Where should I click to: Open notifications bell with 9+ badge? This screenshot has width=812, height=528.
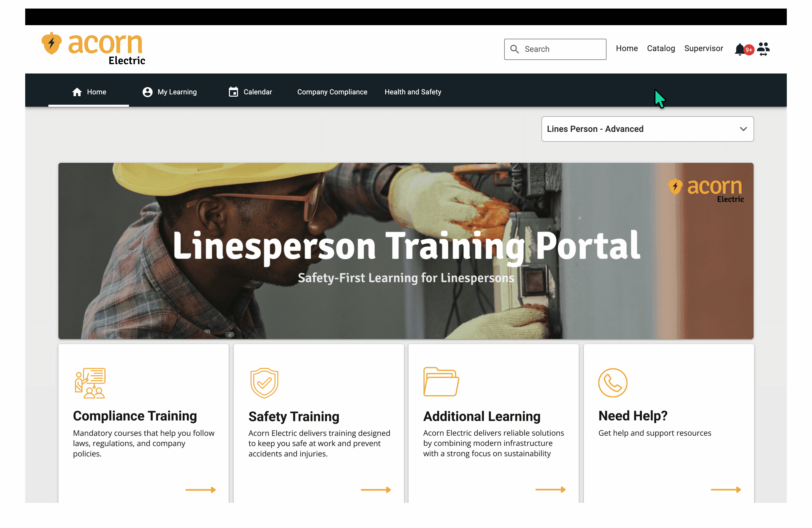(743, 49)
